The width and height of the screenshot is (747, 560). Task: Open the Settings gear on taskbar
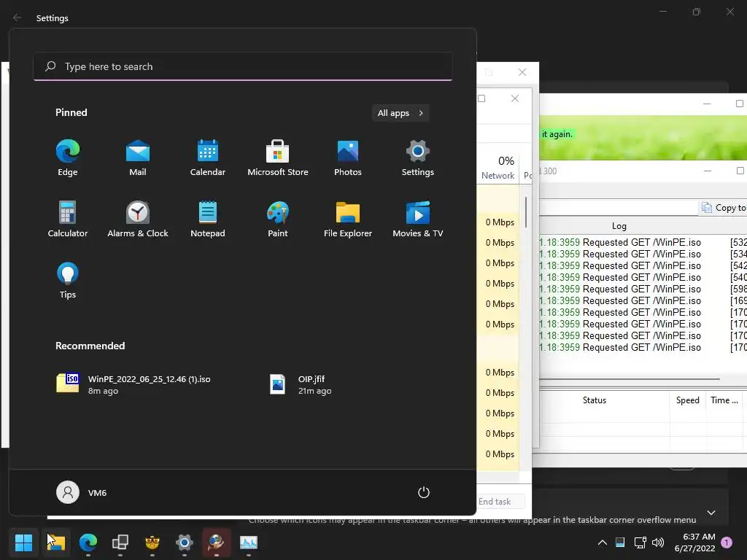coord(185,542)
